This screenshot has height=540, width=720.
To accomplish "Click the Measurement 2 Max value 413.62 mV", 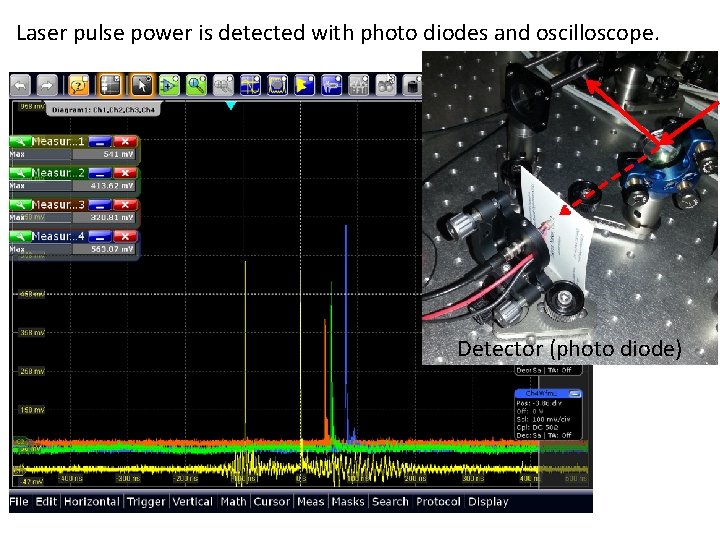I will [112, 186].
